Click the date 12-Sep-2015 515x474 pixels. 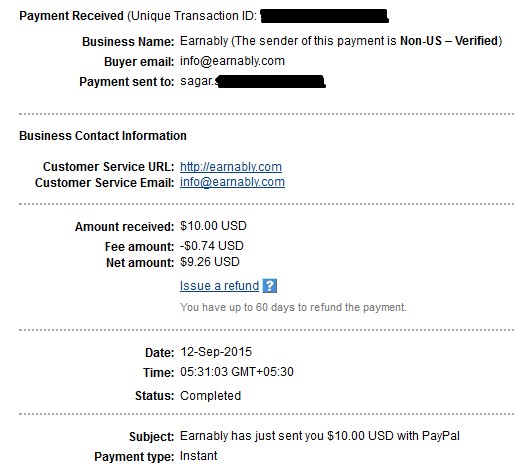pyautogui.click(x=216, y=352)
